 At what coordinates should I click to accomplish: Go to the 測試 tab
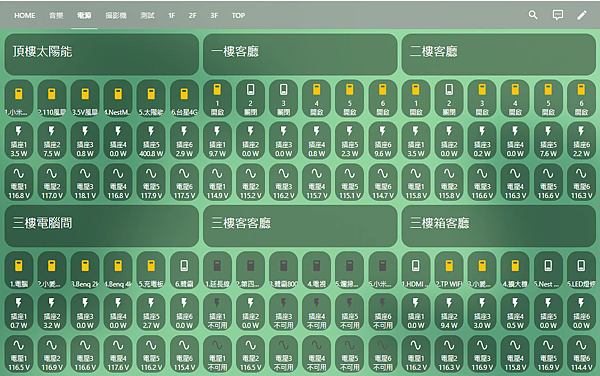pyautogui.click(x=147, y=16)
